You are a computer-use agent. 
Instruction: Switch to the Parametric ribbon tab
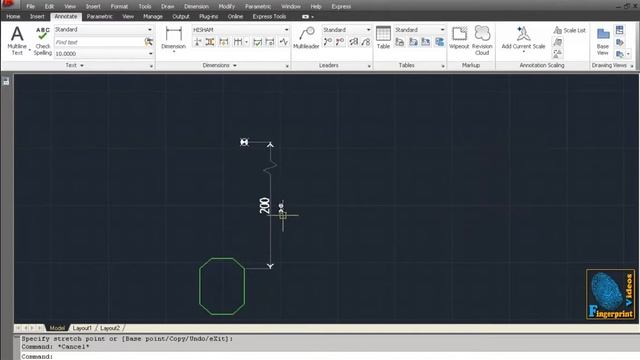(x=100, y=16)
